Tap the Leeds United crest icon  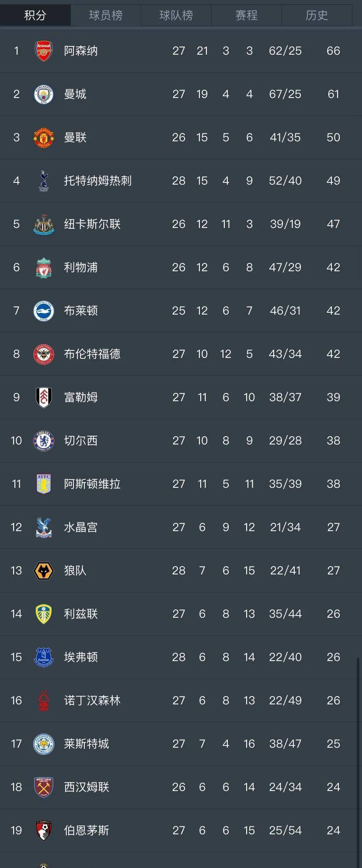tap(44, 614)
